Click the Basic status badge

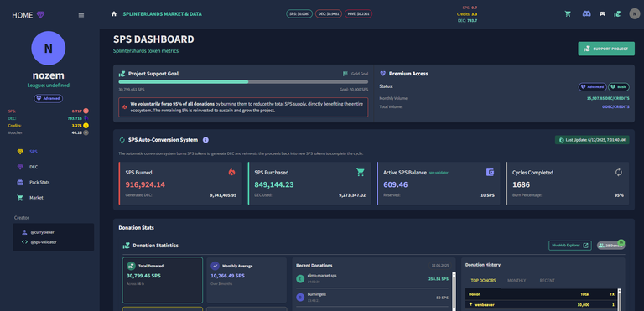click(619, 87)
